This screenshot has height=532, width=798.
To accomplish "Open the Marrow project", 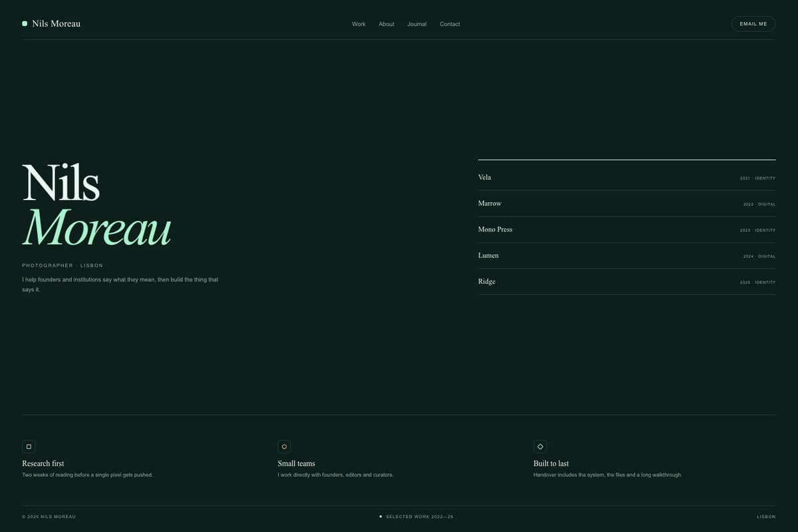I will coord(626,203).
